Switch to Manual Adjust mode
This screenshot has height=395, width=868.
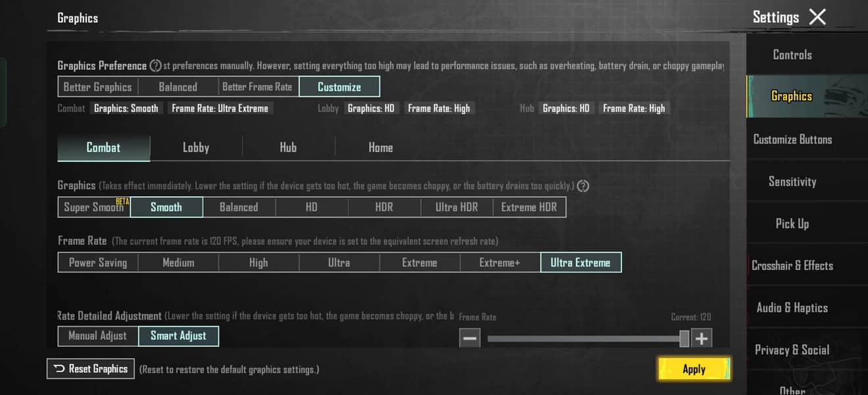tap(98, 336)
